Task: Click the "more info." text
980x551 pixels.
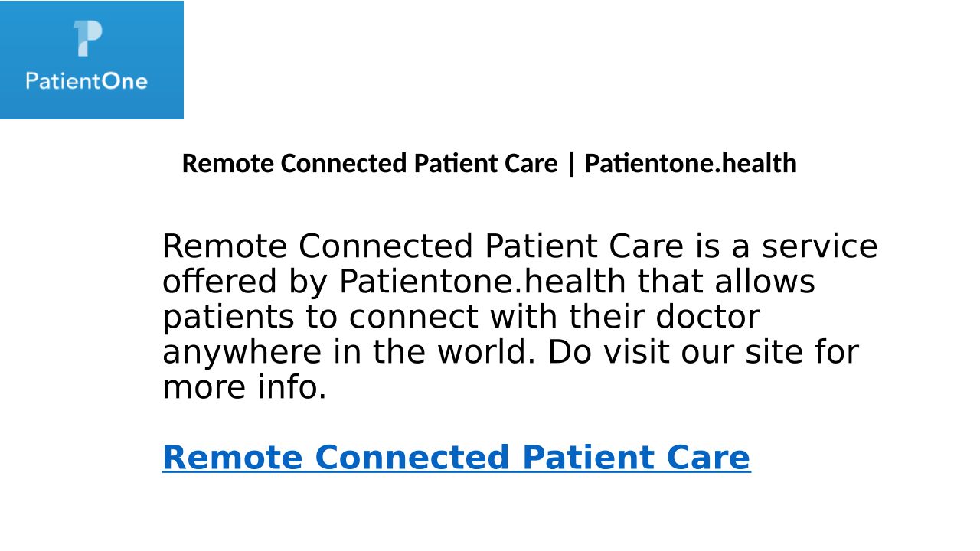Action: pos(244,388)
